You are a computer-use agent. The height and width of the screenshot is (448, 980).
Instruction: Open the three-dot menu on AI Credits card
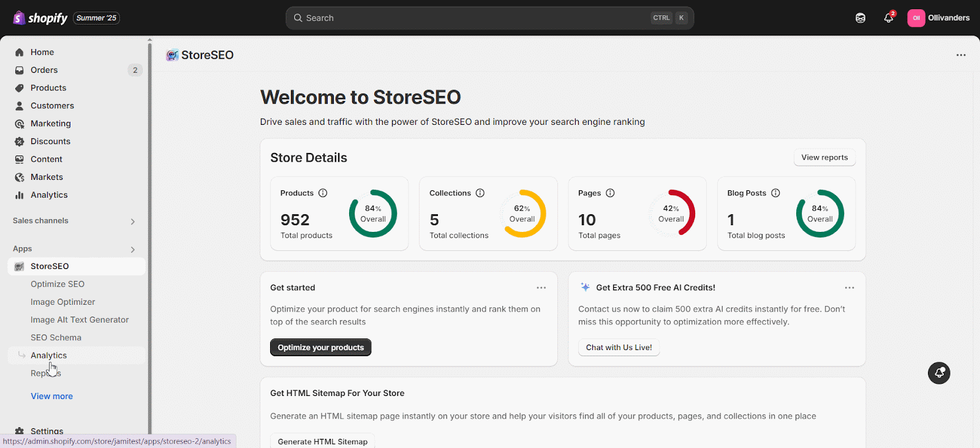[850, 288]
